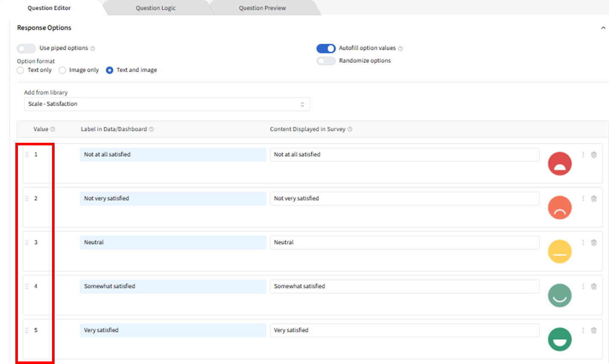Enable the Use piped options toggle
The height and width of the screenshot is (364, 609).
pos(26,48)
